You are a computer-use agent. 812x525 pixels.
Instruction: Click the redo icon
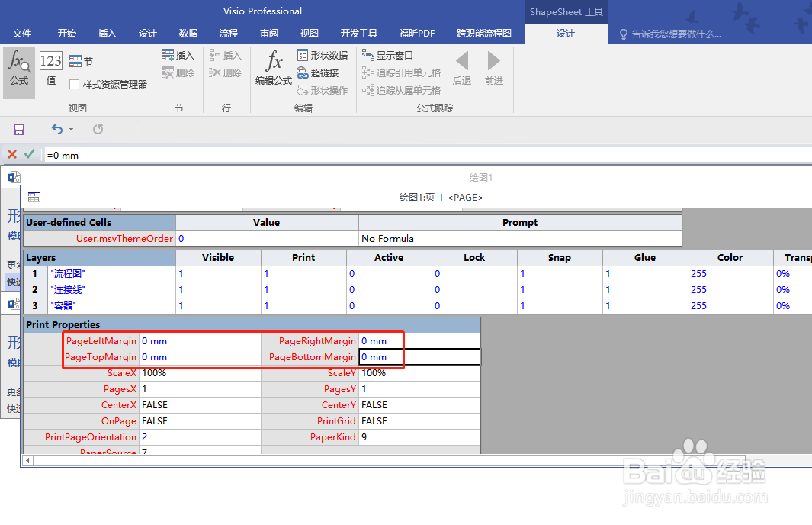(98, 129)
